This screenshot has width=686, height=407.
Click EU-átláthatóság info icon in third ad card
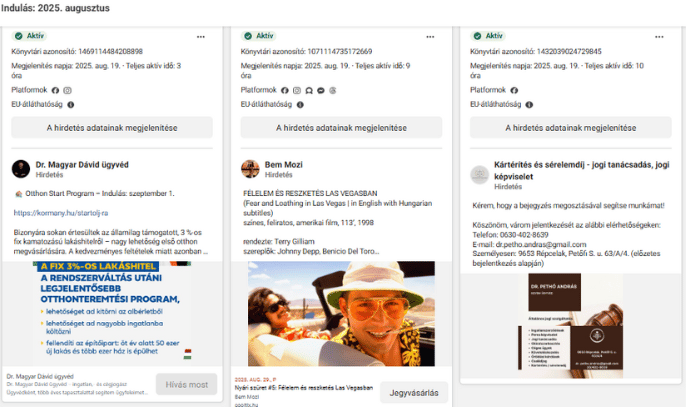(x=529, y=103)
